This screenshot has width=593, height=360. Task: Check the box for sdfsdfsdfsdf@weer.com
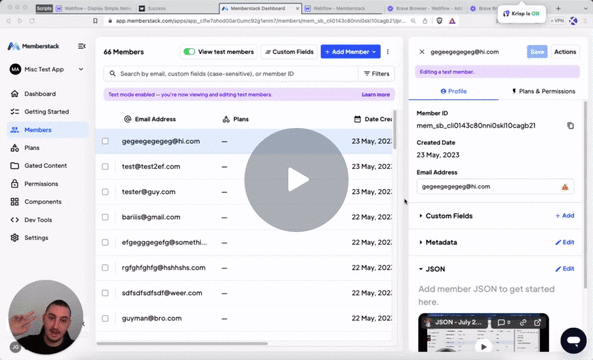click(x=105, y=293)
